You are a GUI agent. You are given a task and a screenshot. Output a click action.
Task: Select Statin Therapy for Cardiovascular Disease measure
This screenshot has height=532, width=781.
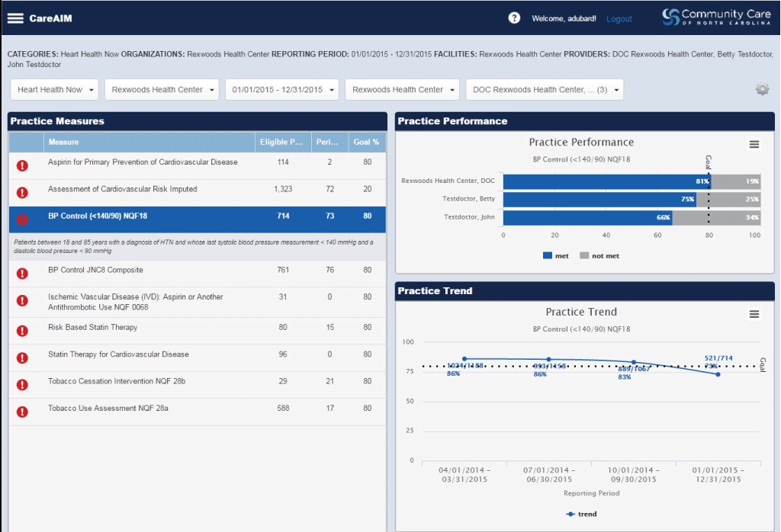[x=198, y=357]
